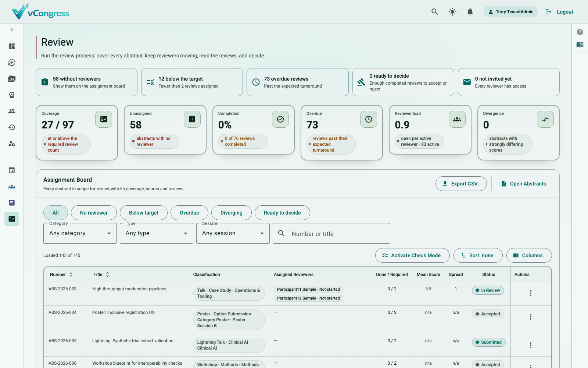The width and height of the screenshot is (588, 368).
Task: Open the Any category dropdown
Action: coord(80,233)
